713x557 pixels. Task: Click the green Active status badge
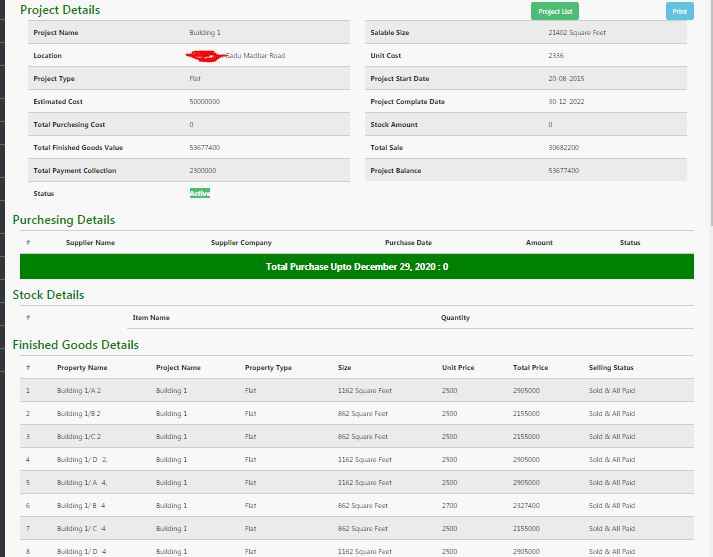[200, 193]
